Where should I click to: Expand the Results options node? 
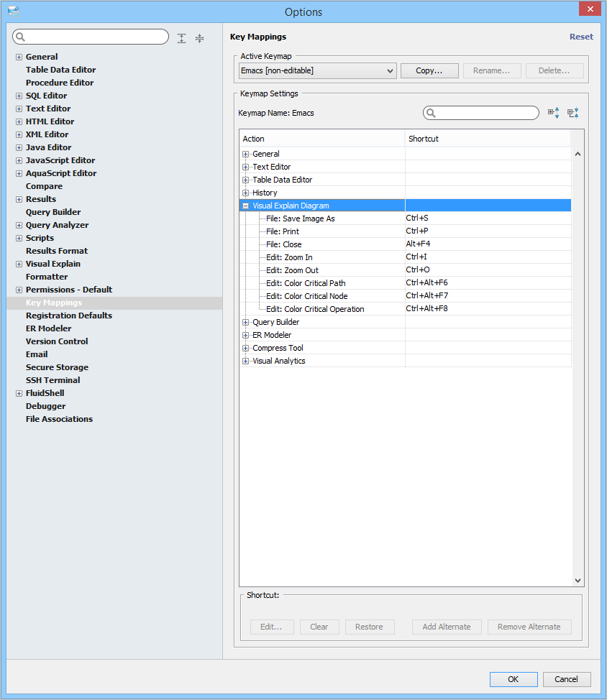tap(19, 200)
